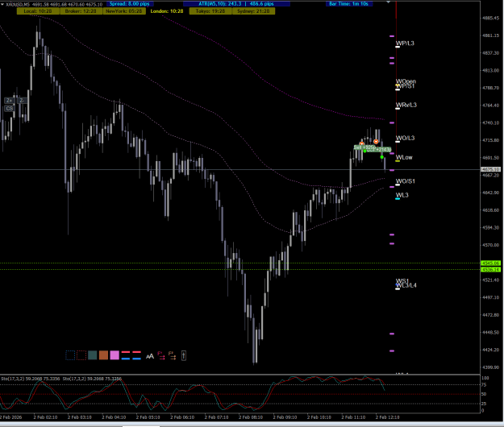504x427 pixels.
Task: Click the Tokyo: 19:28 clock box
Action: pos(210,11)
